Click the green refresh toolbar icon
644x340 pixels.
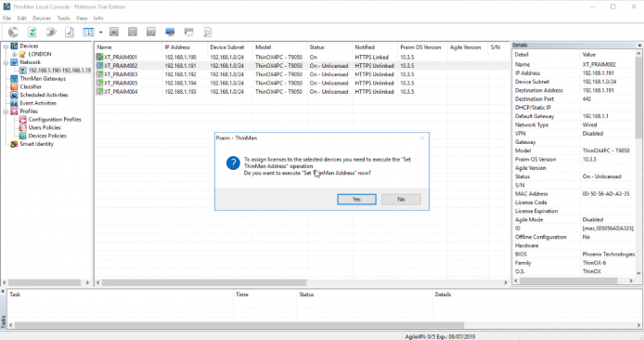(32, 33)
